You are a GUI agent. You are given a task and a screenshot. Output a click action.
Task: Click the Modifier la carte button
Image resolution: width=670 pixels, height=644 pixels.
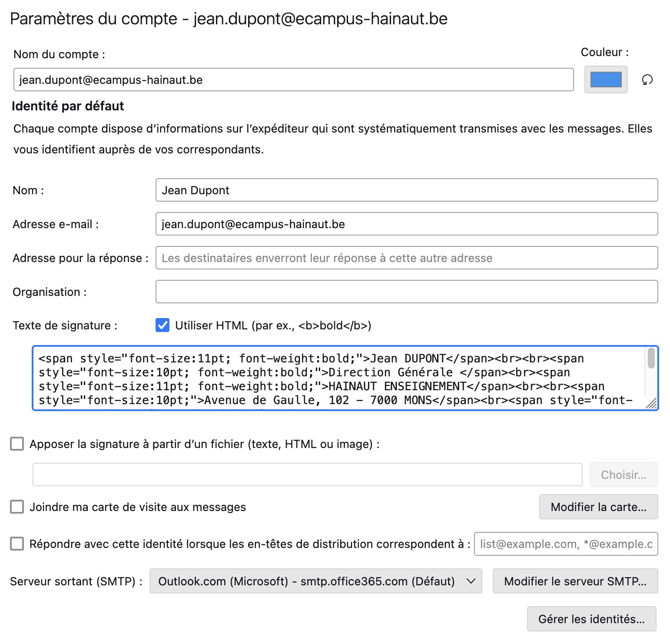tap(598, 507)
